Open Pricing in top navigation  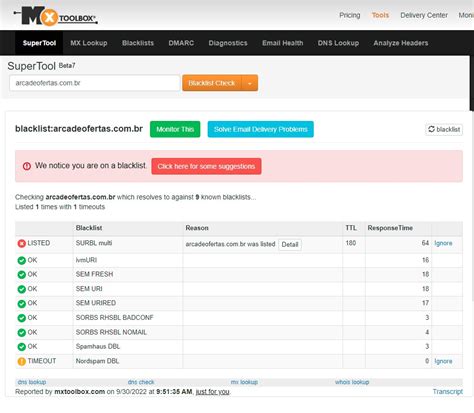click(350, 15)
